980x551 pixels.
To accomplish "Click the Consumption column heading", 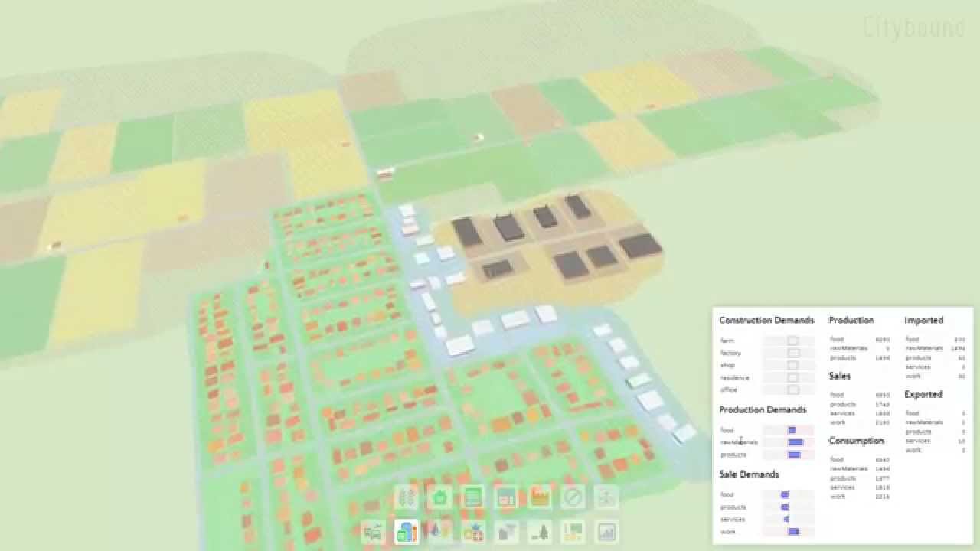I will tap(857, 441).
